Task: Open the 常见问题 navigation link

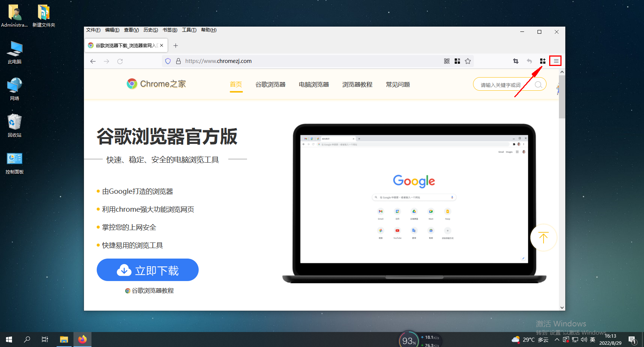Action: (398, 85)
